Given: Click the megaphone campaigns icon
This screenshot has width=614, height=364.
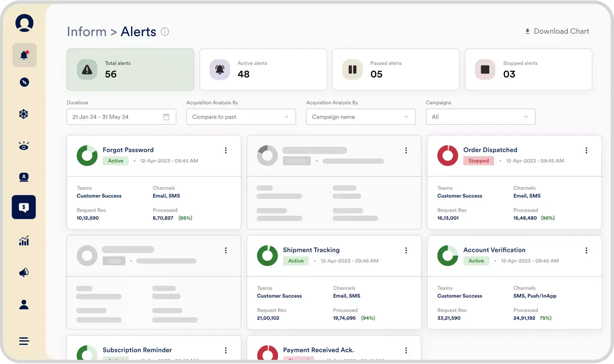Looking at the screenshot, I should [24, 272].
